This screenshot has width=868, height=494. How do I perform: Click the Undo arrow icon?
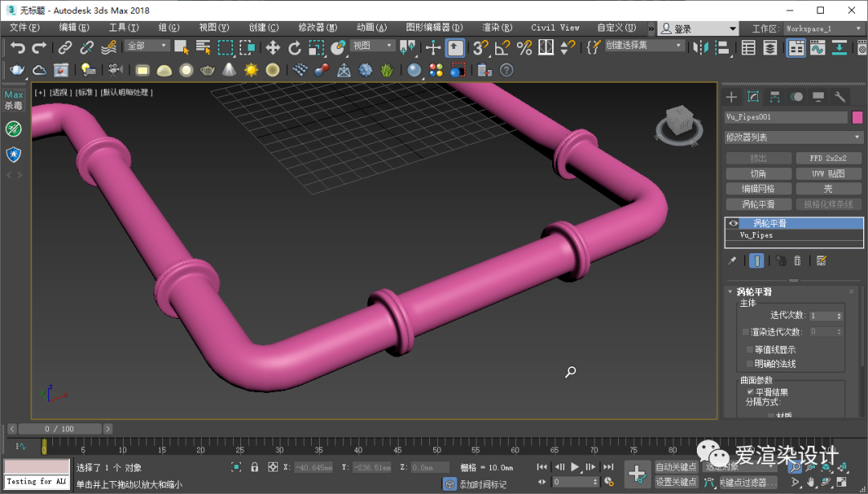click(18, 48)
